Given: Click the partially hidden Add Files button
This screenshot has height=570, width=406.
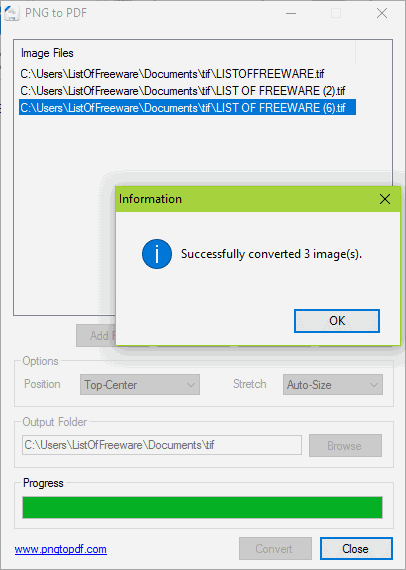Looking at the screenshot, I should (x=96, y=335).
